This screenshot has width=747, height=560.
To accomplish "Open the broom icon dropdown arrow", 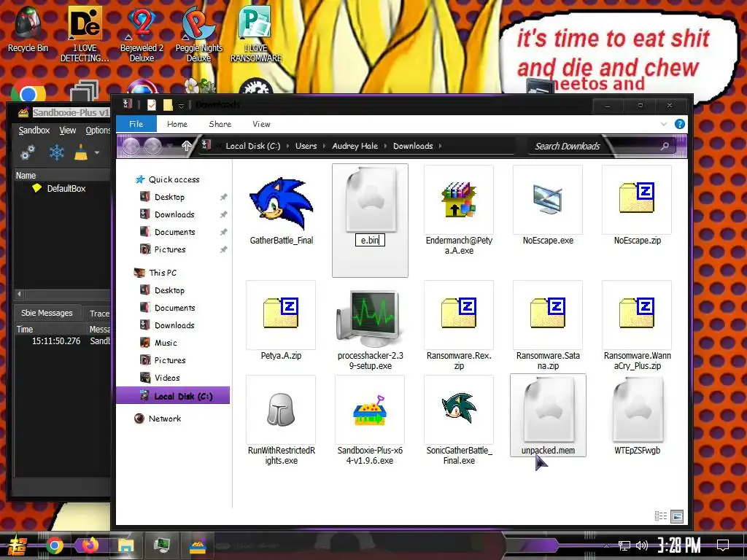I will pyautogui.click(x=97, y=153).
